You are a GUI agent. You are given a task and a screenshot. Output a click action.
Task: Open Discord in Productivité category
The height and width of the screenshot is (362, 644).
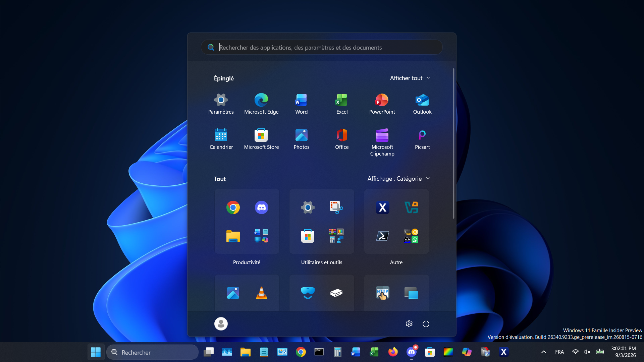point(261,207)
